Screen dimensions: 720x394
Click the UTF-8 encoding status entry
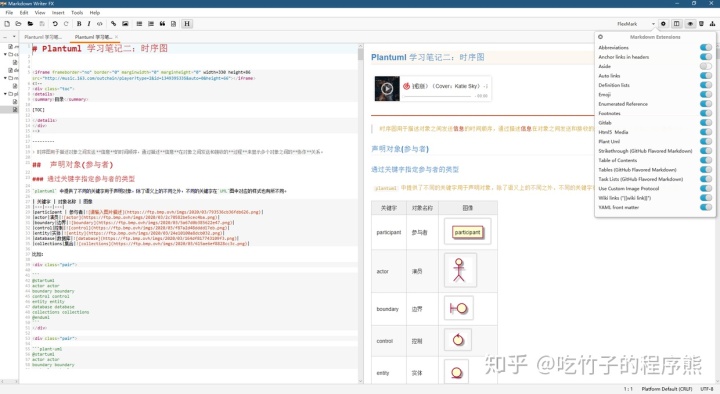click(x=706, y=389)
